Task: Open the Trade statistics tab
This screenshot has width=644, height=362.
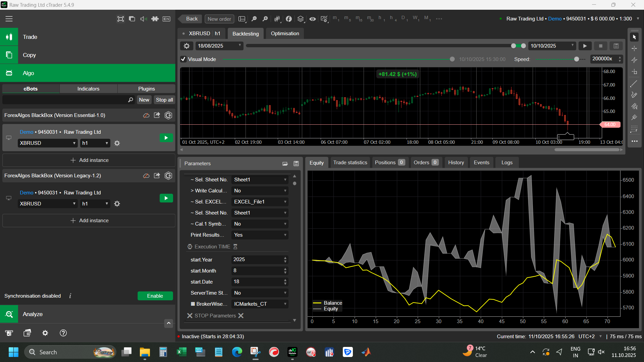Action: click(350, 163)
